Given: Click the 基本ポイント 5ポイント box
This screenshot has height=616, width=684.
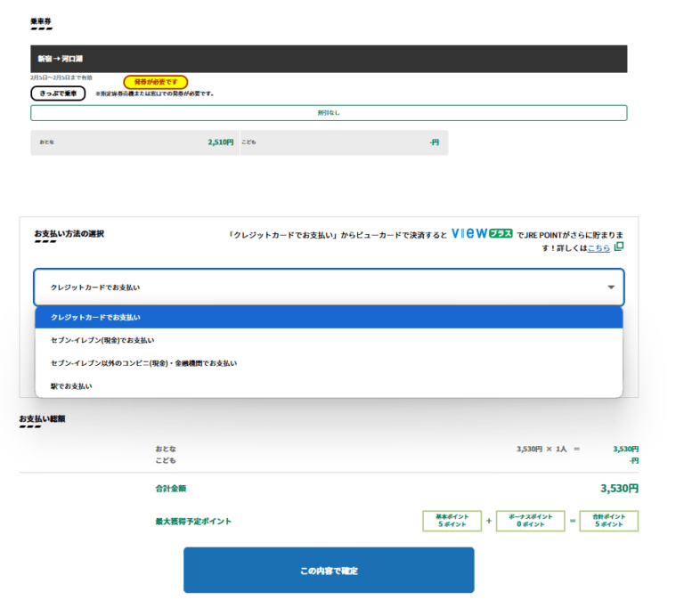Looking at the screenshot, I should [452, 521].
